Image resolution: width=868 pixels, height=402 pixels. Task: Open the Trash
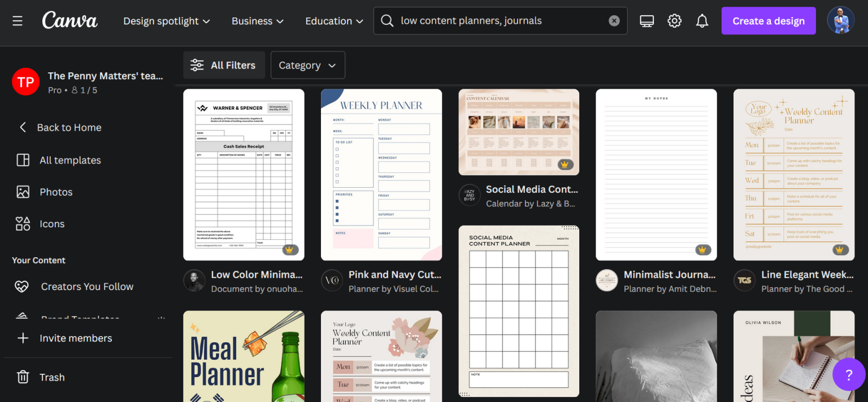click(x=53, y=377)
